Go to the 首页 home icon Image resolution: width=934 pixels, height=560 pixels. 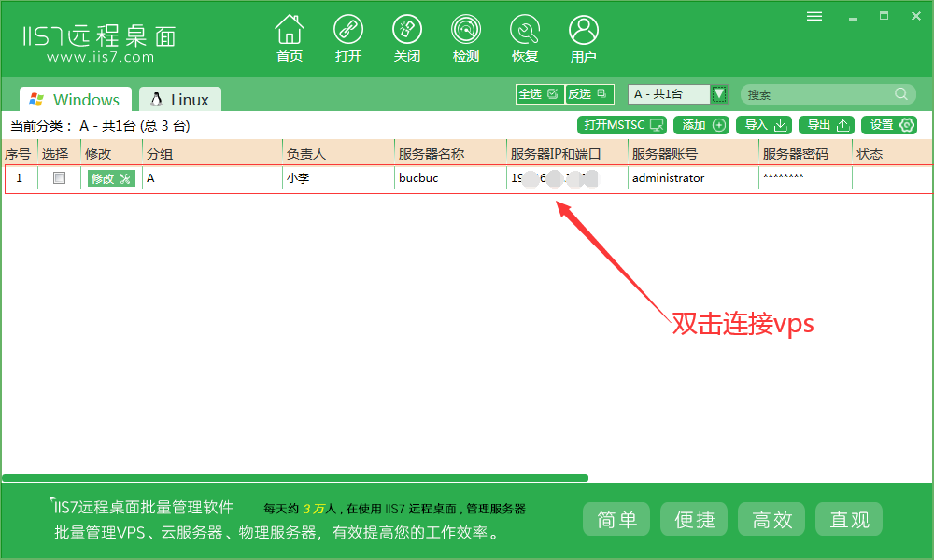tap(290, 38)
